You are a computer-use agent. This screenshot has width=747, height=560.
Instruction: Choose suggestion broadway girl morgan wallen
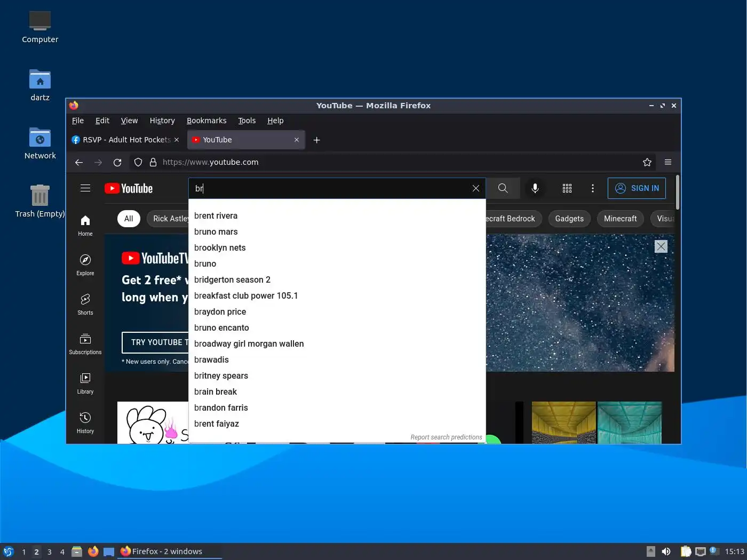click(x=337, y=343)
